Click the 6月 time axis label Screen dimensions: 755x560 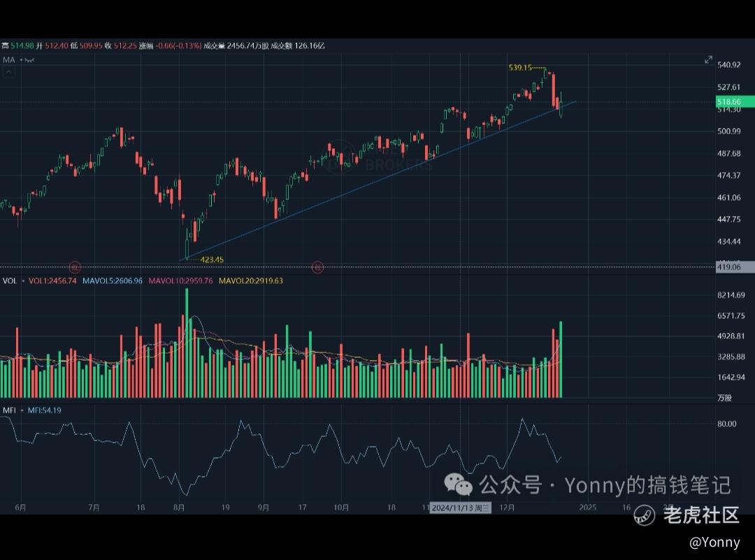click(x=20, y=508)
